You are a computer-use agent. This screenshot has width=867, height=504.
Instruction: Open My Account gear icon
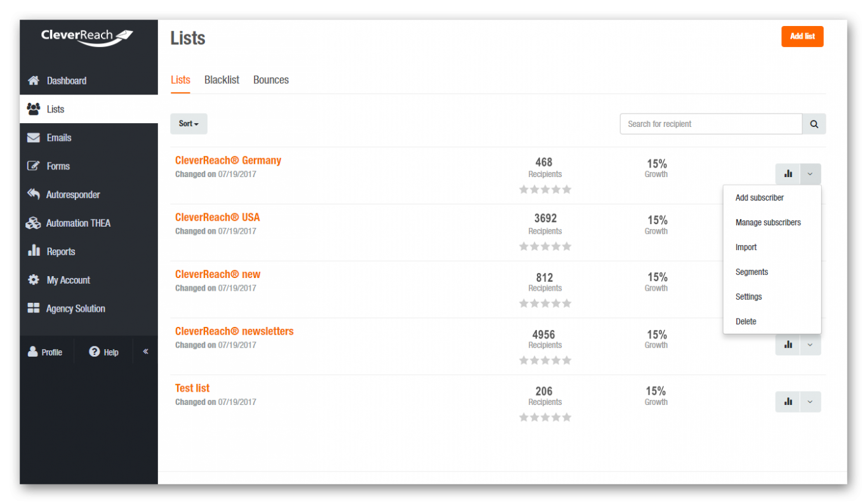34,280
